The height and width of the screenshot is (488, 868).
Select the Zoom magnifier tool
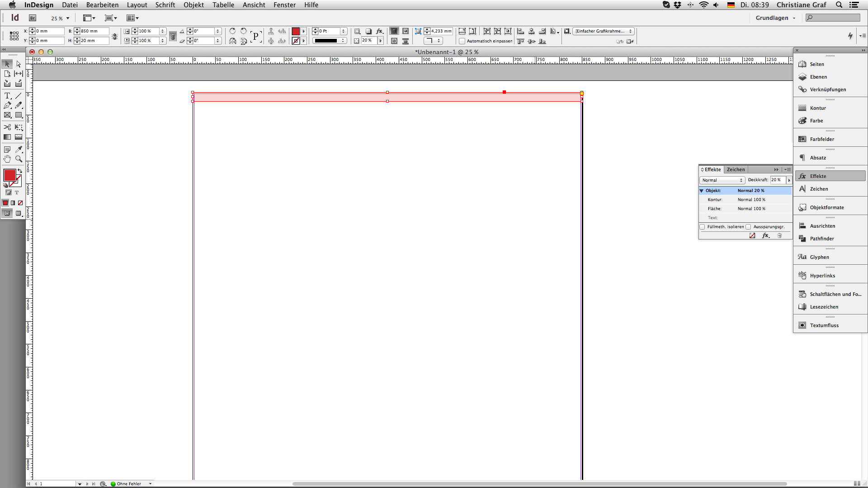coord(19,159)
